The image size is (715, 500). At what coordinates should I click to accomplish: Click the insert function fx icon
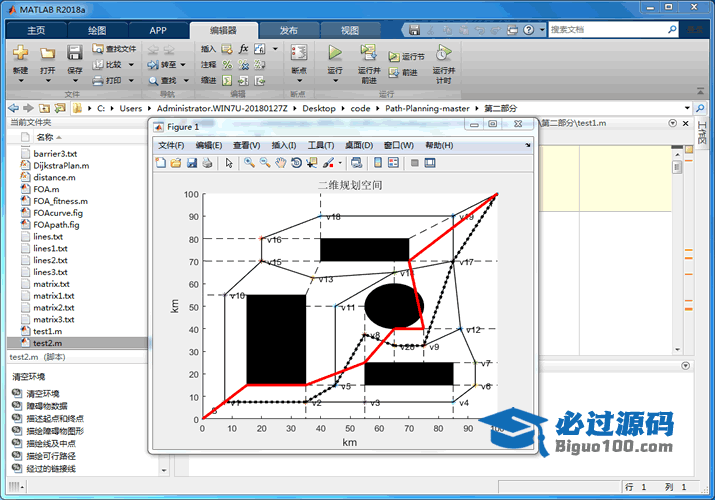coord(244,49)
